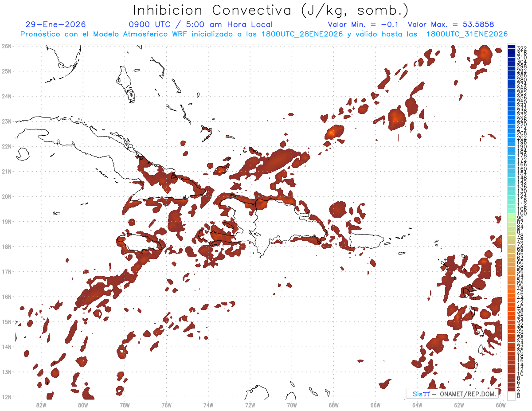This screenshot has height=411, width=532.
Task: Click the '76W' longitude label
Action: [x=166, y=404]
